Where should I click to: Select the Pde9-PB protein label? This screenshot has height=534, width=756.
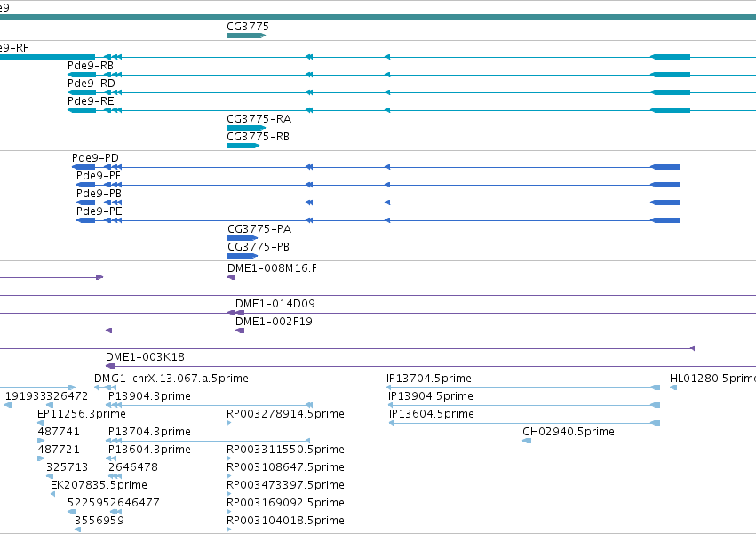pos(99,194)
